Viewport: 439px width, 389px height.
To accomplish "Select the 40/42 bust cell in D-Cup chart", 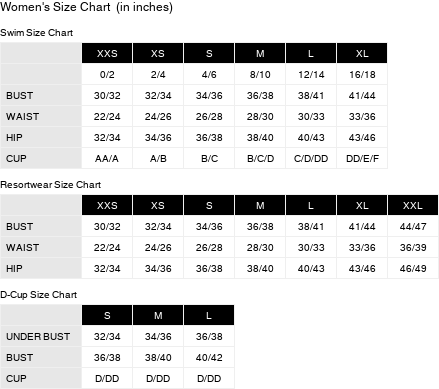I will [x=209, y=357].
